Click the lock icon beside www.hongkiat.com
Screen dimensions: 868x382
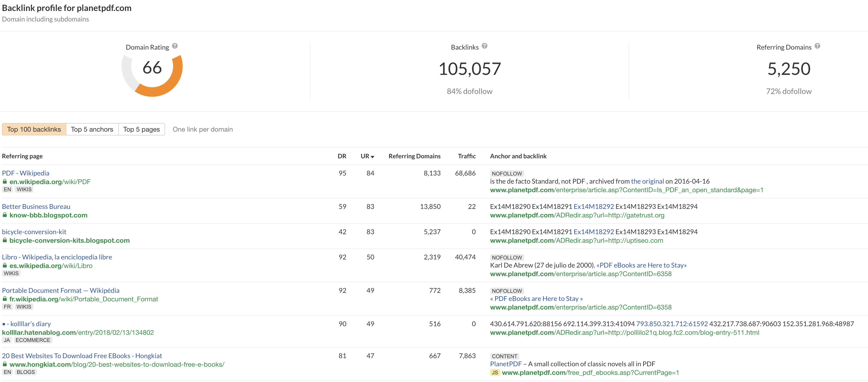5,364
